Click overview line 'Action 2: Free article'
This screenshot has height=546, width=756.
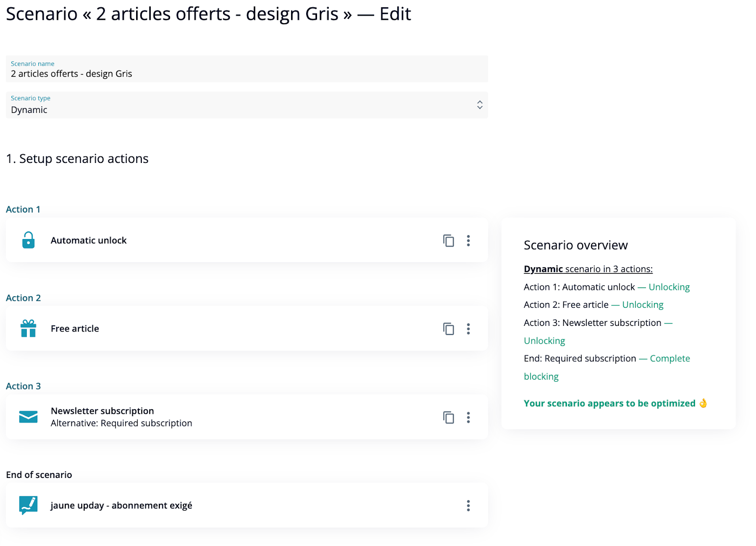point(566,305)
